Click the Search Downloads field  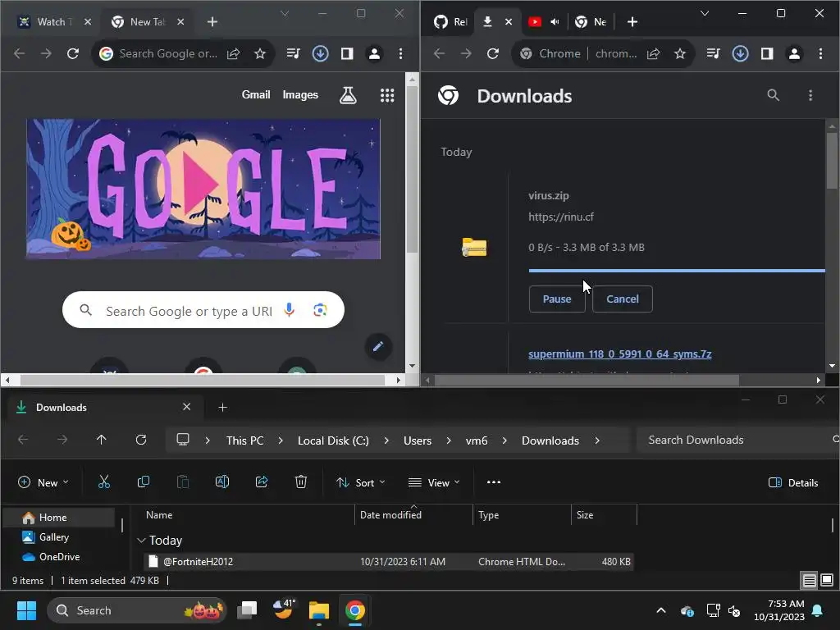[737, 440]
